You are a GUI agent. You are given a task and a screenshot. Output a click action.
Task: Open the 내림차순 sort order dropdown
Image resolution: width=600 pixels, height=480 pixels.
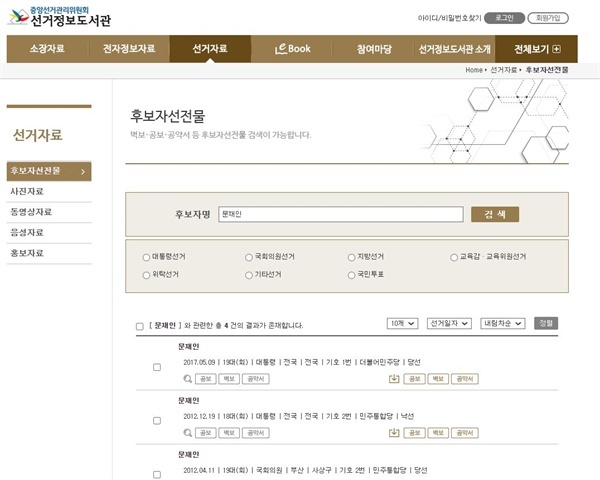502,324
